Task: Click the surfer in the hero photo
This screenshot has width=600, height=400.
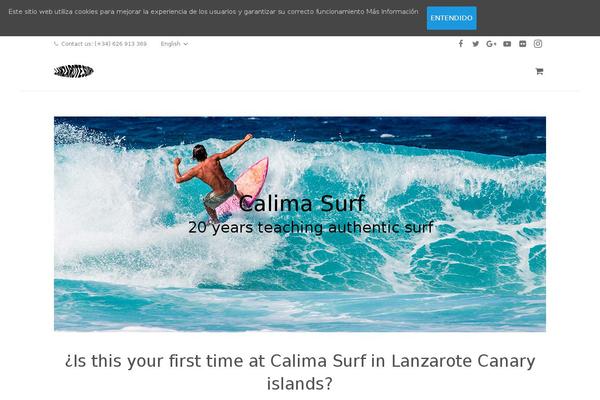Action: point(210,177)
